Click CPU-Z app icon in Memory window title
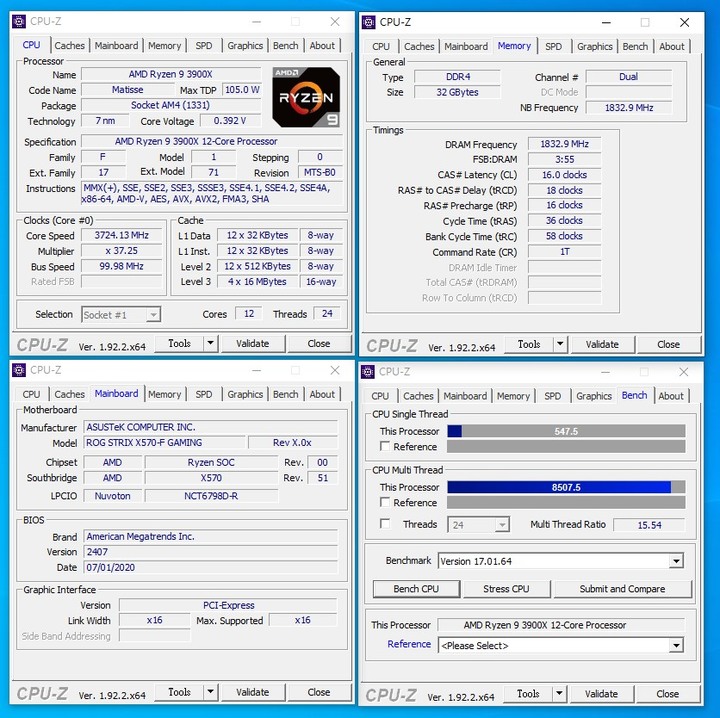The image size is (720, 718). pyautogui.click(x=368, y=22)
